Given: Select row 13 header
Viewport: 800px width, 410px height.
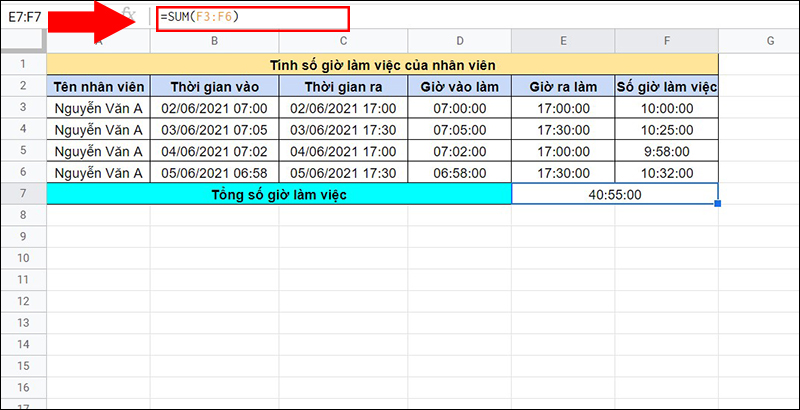Looking at the screenshot, I should [x=23, y=323].
